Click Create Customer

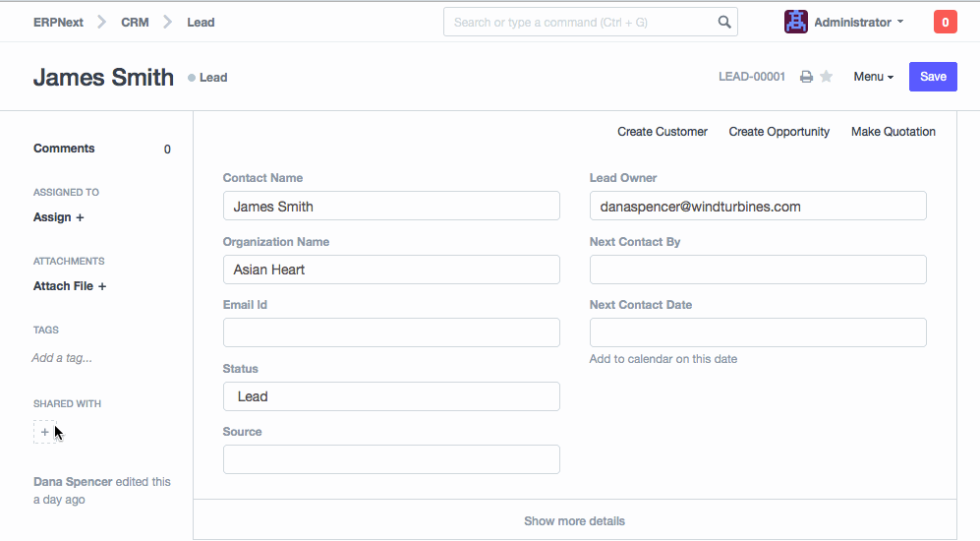pyautogui.click(x=662, y=132)
